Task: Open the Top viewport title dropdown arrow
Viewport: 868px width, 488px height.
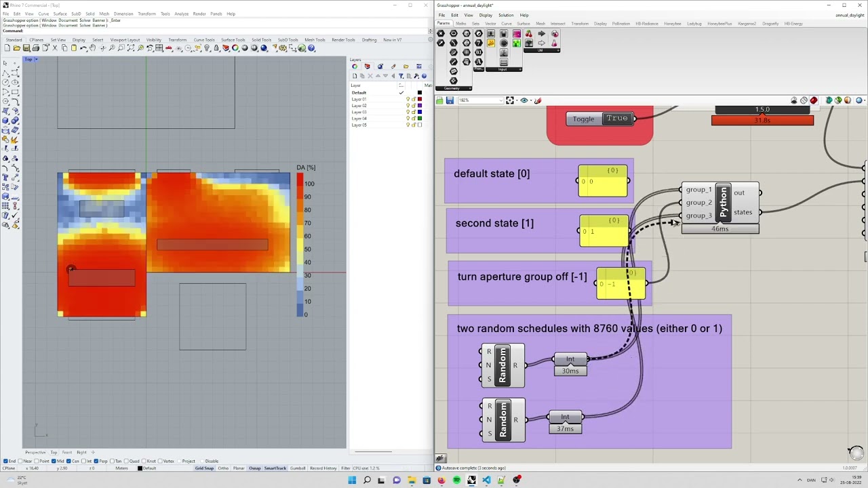Action: pyautogui.click(x=36, y=60)
